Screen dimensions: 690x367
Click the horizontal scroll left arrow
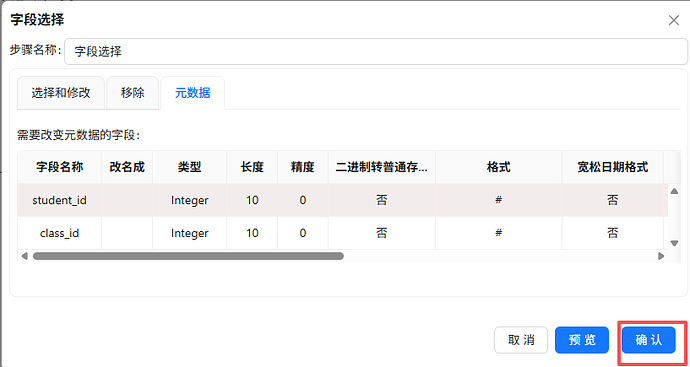point(24,256)
